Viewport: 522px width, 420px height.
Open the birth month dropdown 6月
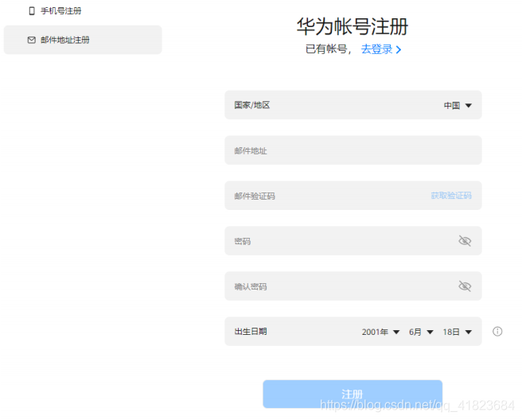(x=421, y=332)
